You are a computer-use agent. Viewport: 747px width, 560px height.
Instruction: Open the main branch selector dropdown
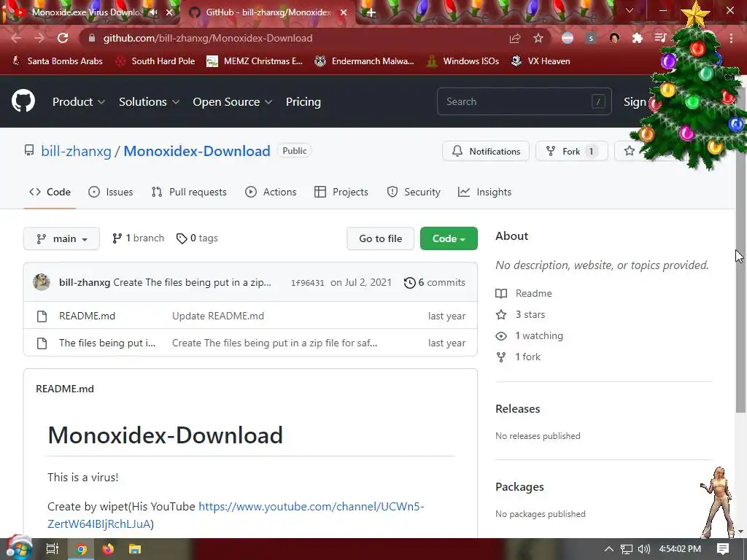click(x=61, y=238)
